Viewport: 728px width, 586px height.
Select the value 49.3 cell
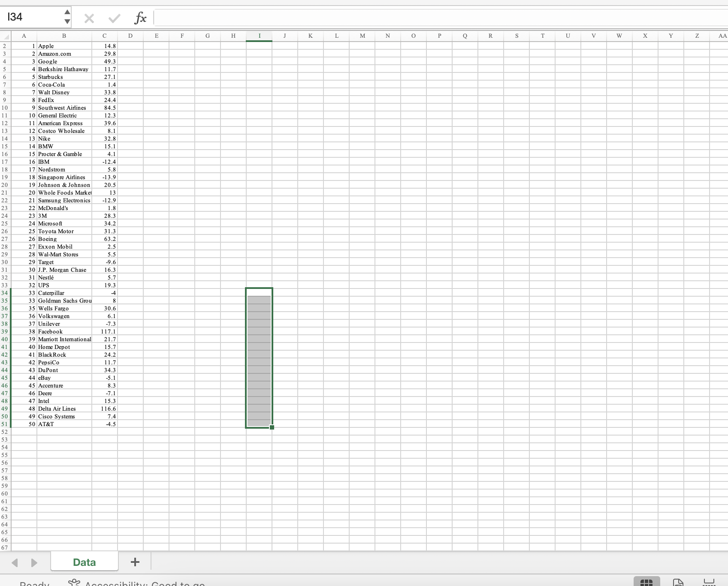point(105,61)
